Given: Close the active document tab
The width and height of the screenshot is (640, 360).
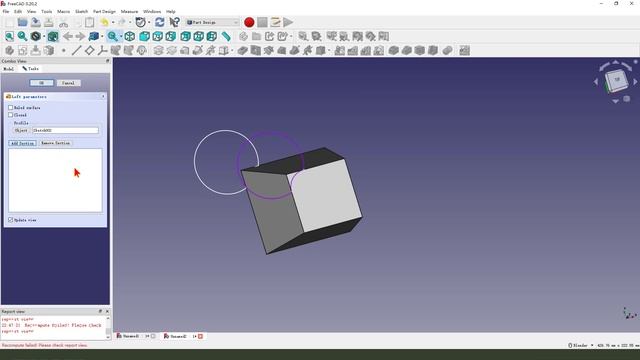Looking at the screenshot, I should (200, 336).
